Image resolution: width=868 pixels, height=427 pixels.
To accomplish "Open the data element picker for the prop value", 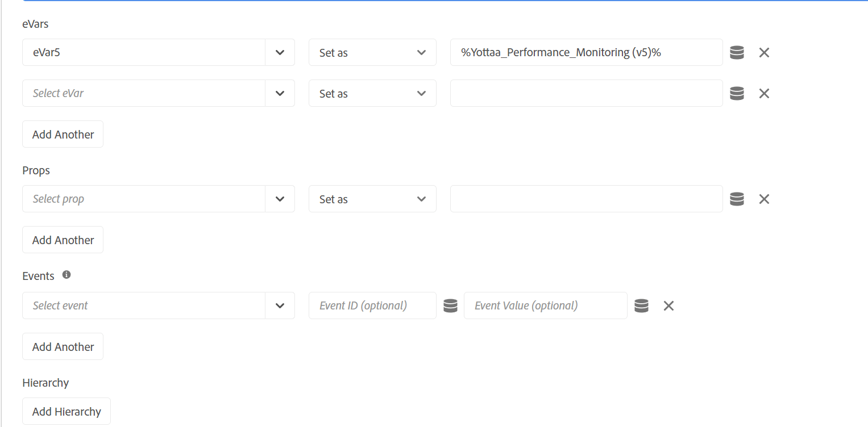I will [x=736, y=199].
